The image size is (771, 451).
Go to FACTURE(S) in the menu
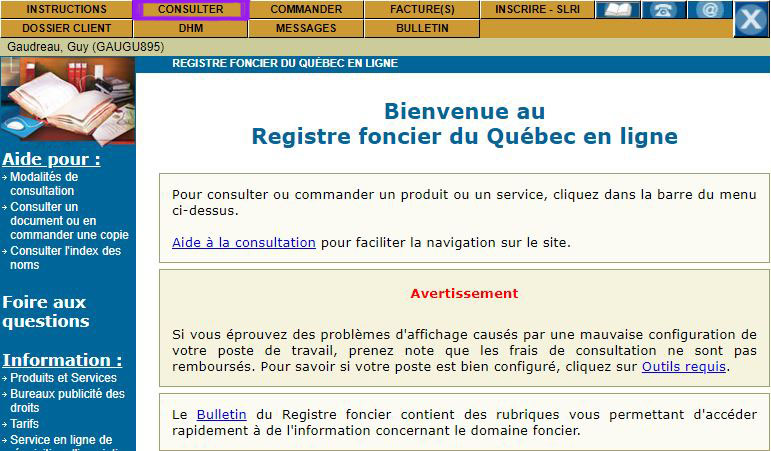pos(422,10)
